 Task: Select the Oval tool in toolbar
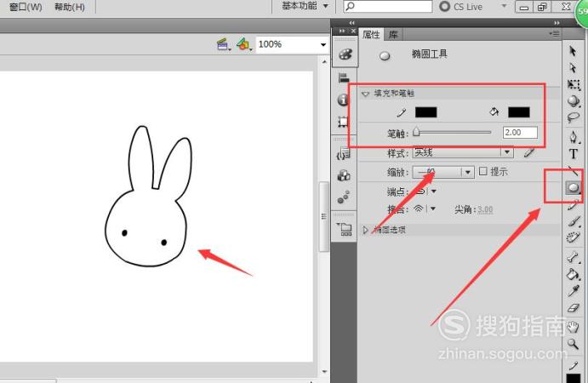573,187
